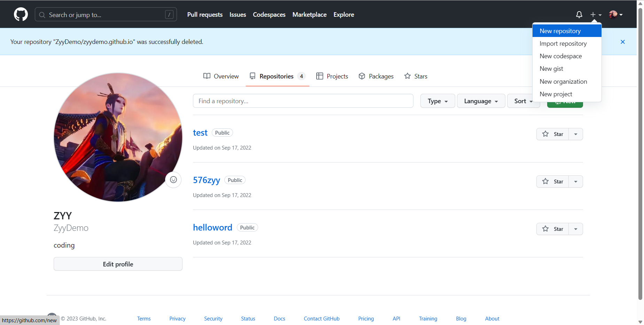Click the page vertical scrollbar
Viewport: 644px width, 325px height.
pos(640,153)
